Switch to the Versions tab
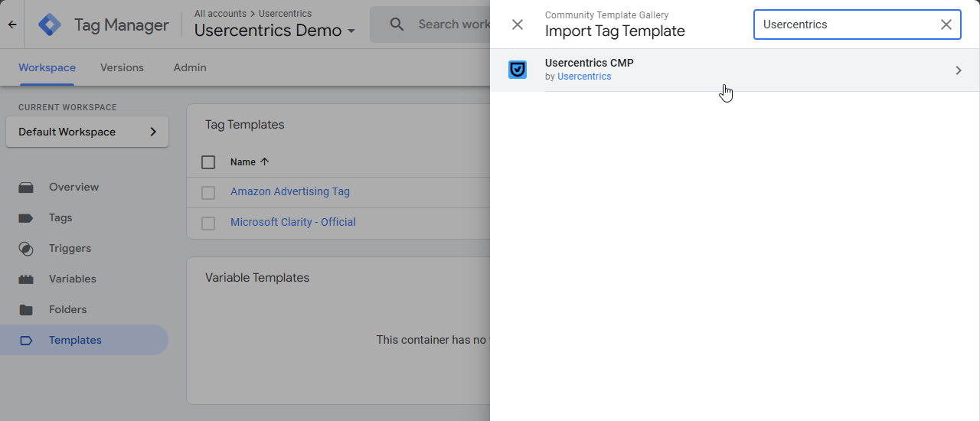 point(122,67)
